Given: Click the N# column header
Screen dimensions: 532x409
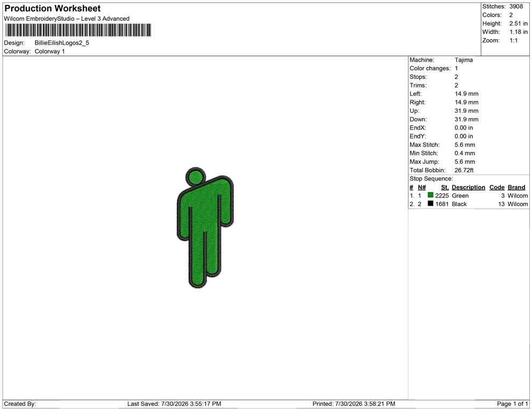Looking at the screenshot, I should 422,187.
